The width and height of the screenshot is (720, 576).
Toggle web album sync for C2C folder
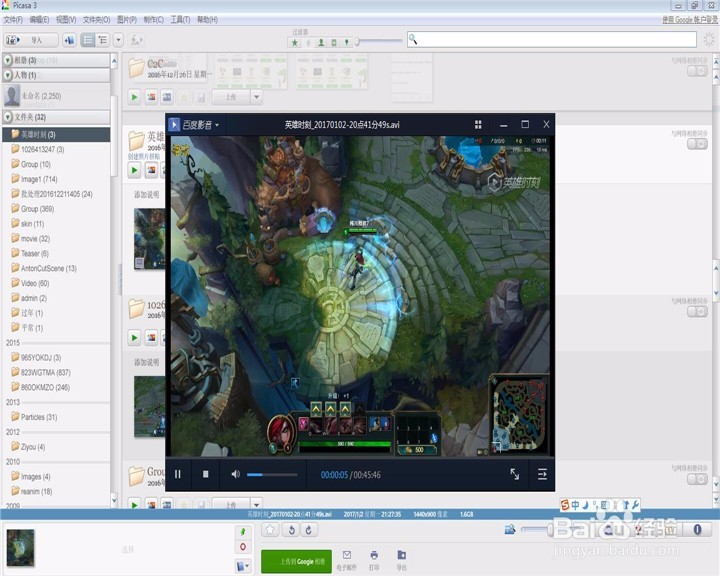tap(697, 71)
